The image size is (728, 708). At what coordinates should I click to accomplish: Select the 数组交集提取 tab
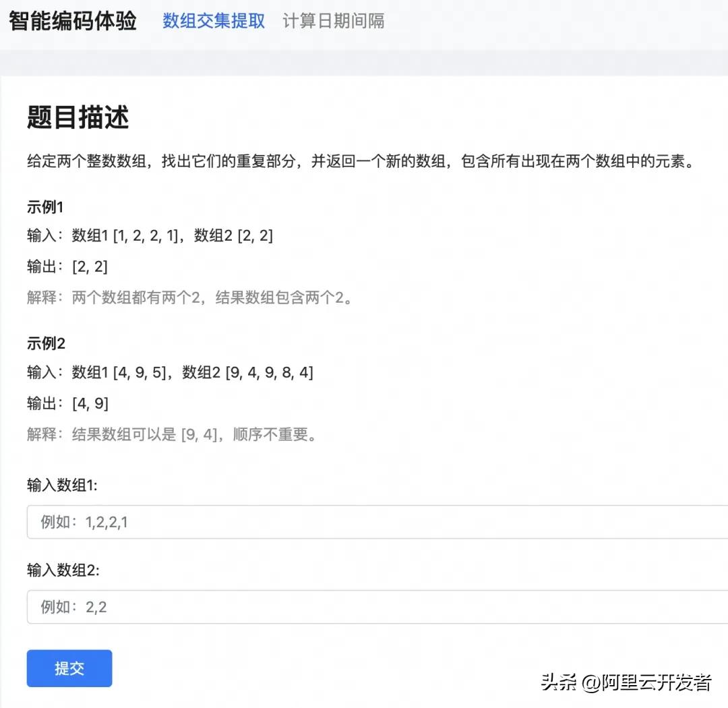click(214, 21)
